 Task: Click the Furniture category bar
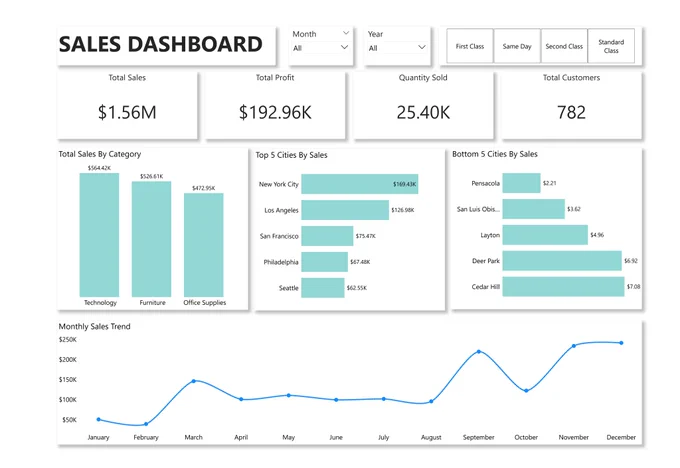[x=151, y=239]
